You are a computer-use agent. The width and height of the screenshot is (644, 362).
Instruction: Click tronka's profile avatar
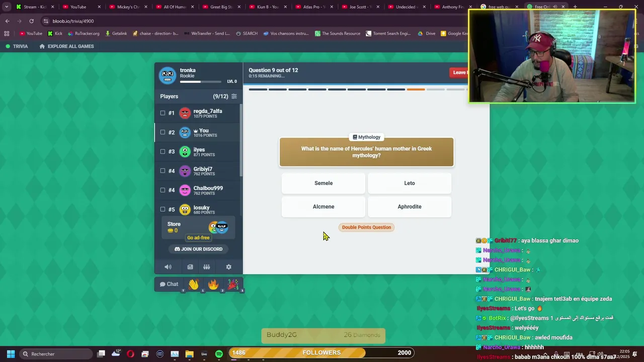pos(168,75)
